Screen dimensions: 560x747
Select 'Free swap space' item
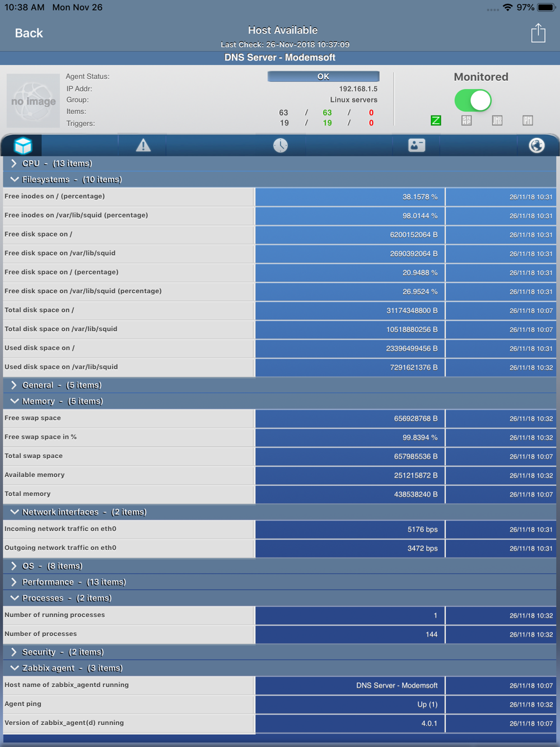280,419
